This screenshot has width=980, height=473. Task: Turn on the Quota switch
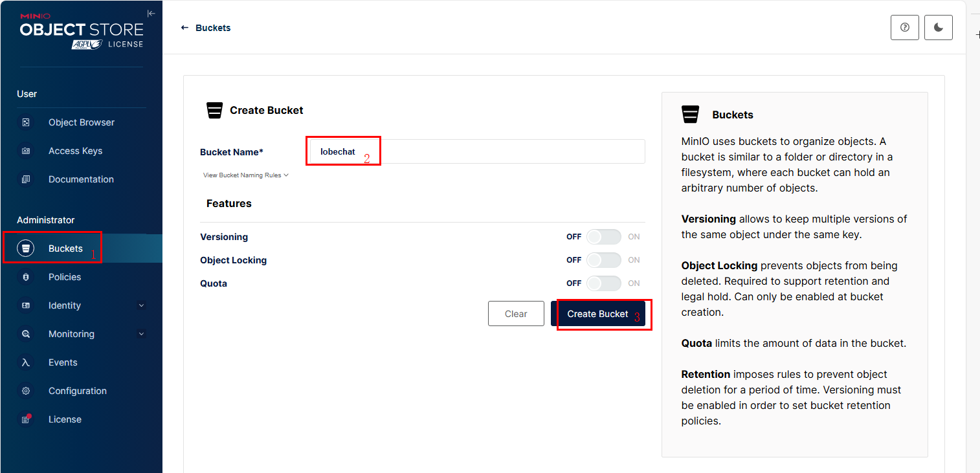(603, 283)
